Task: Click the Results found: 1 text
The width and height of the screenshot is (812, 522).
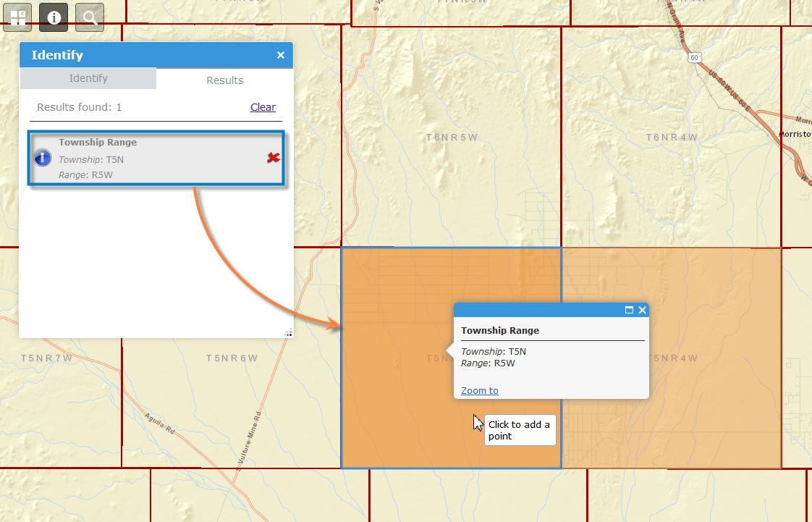Action: (x=79, y=107)
